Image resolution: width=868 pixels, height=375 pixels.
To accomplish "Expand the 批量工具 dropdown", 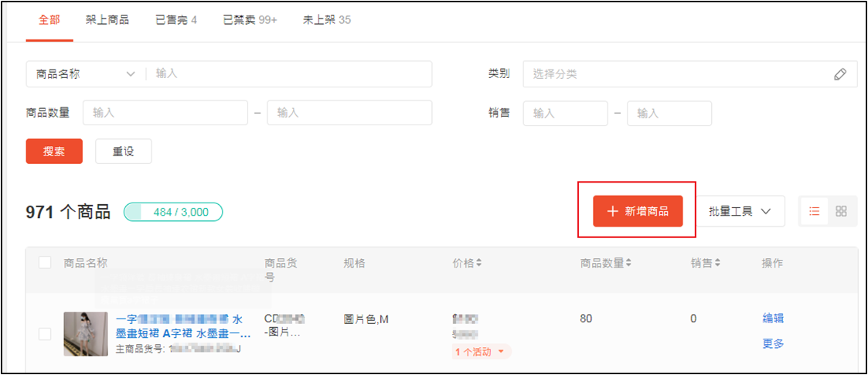I will 740,211.
